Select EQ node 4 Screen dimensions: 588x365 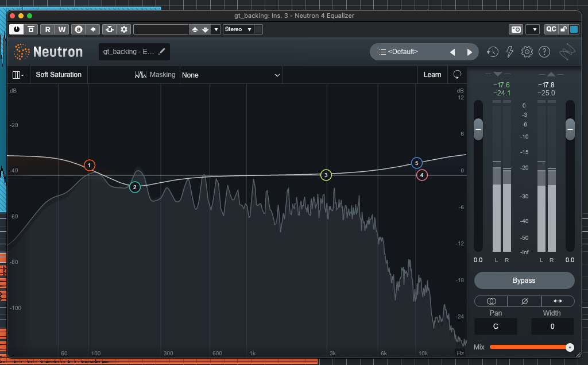point(422,175)
